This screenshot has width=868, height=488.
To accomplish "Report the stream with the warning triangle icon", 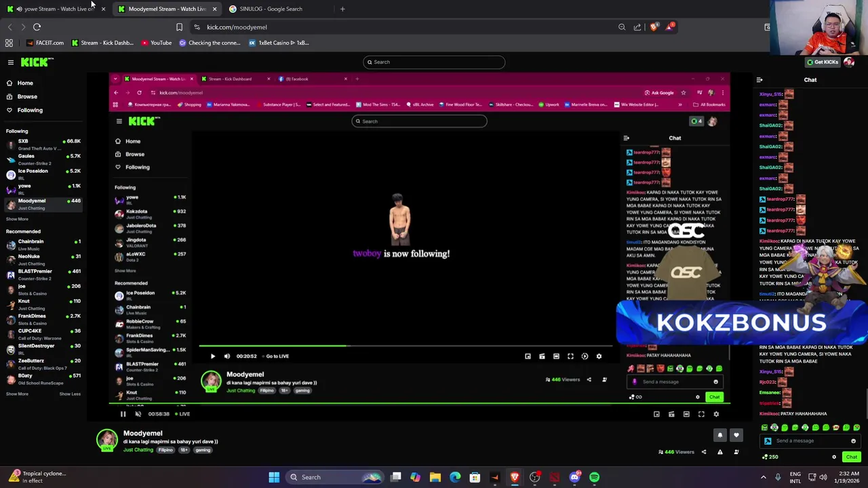I will click(720, 452).
